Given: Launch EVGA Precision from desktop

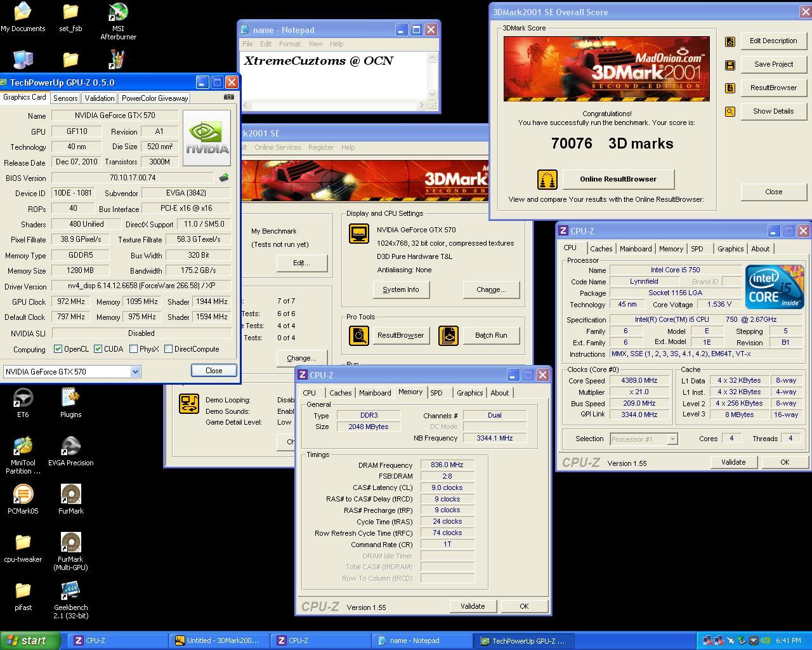Looking at the screenshot, I should tap(70, 451).
